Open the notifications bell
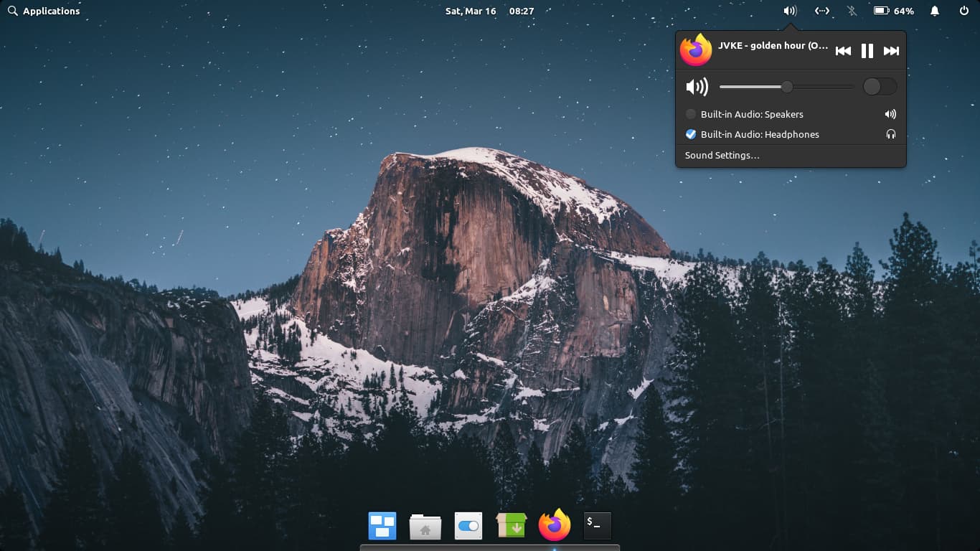The image size is (980, 551). tap(935, 11)
